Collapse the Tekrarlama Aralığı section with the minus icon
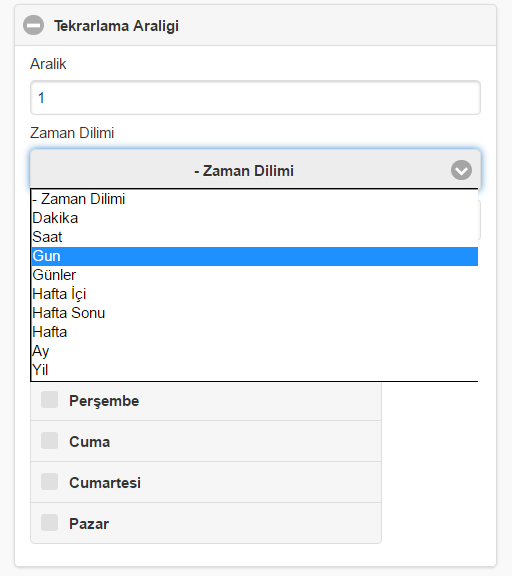Viewport: 512px width, 576px height. 33,25
